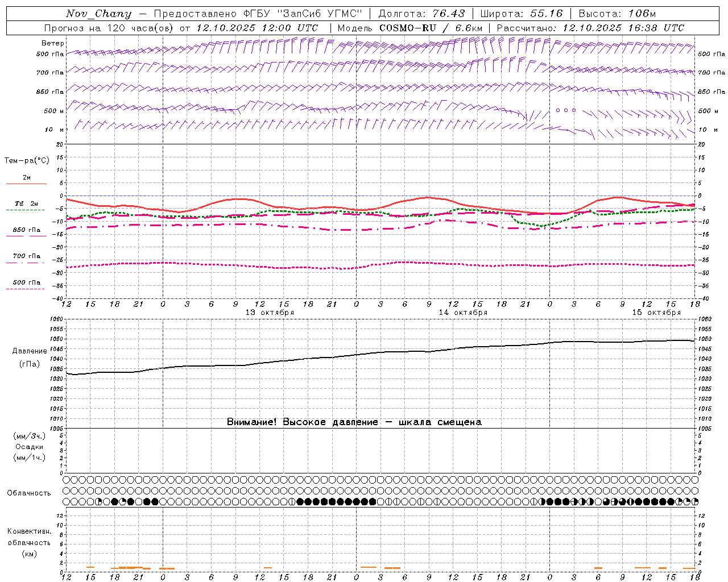
Task: Click the 'Осадки' precipitation label
Action: 30,447
